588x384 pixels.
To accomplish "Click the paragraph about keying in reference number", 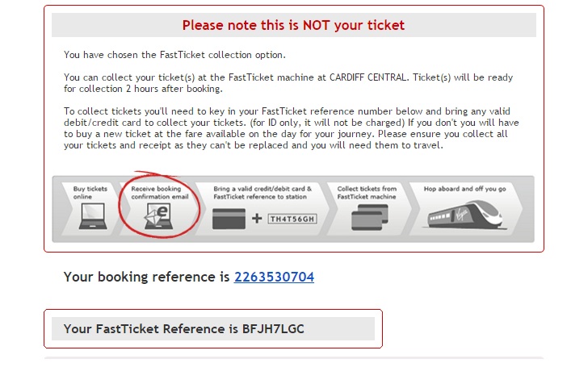I will (291, 128).
